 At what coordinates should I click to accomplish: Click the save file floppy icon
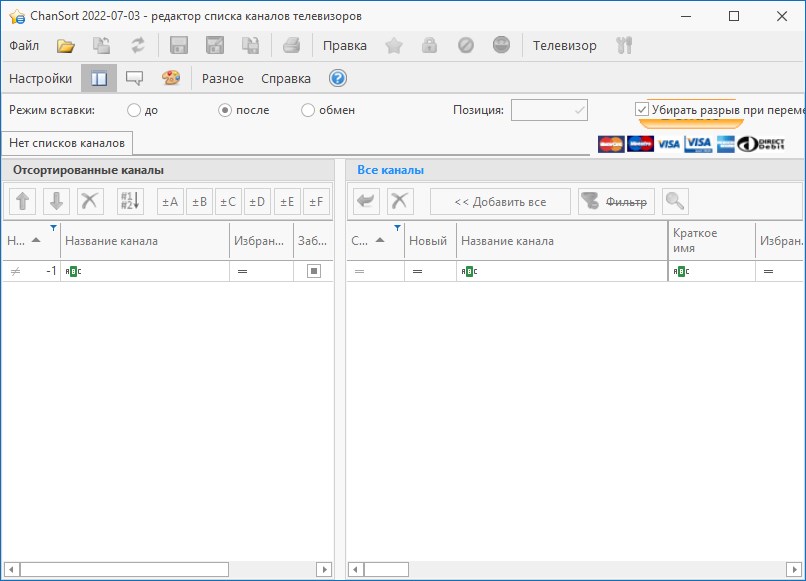click(180, 45)
